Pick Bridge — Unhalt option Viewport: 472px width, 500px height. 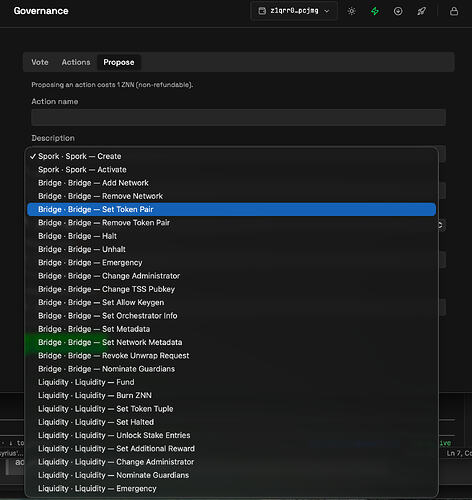(x=231, y=249)
